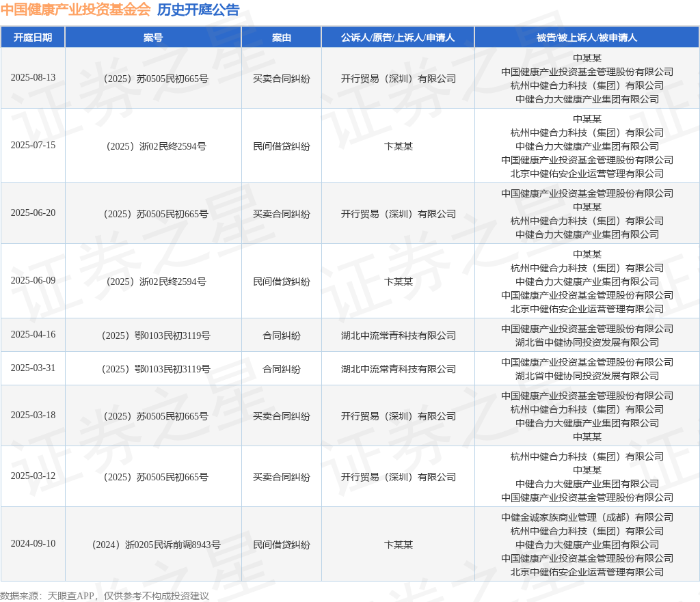
Task: Click 买卖合同纠纷 in the 2025-06-20 row
Action: click(x=281, y=214)
